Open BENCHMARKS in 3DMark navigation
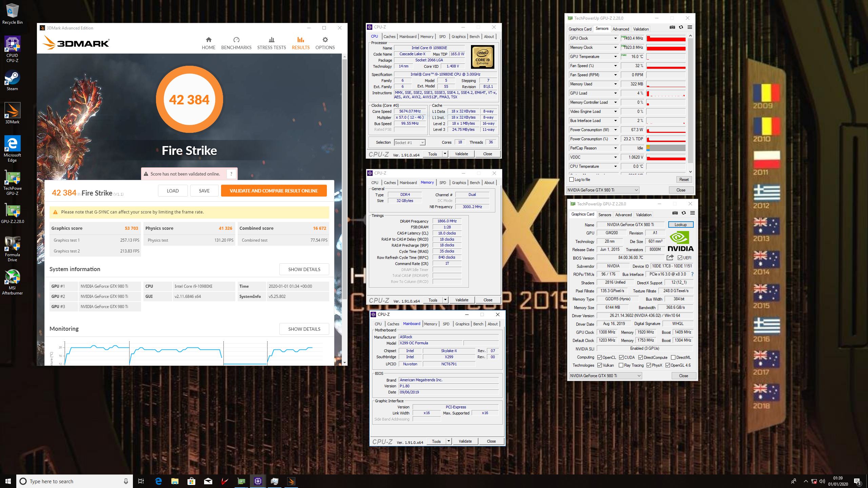The image size is (868, 488). tap(236, 43)
